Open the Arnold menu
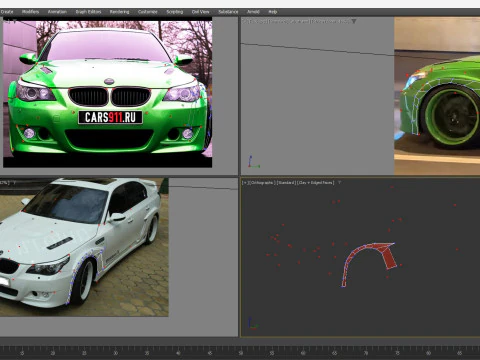Viewport: 480px width, 360px height. click(x=253, y=12)
